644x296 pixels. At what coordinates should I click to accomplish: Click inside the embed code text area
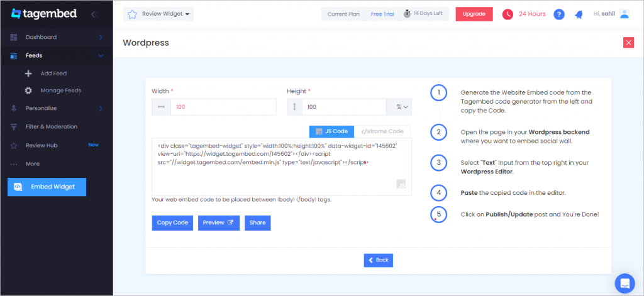pos(281,167)
